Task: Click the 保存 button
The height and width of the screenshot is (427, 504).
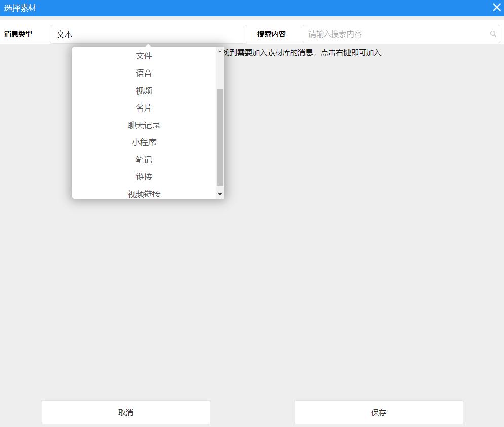Action: [x=379, y=412]
